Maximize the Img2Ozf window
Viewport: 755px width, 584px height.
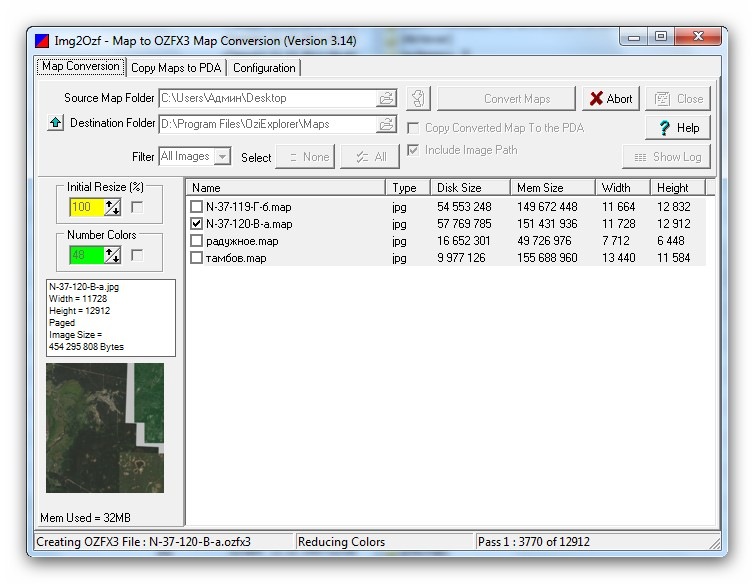[x=661, y=37]
